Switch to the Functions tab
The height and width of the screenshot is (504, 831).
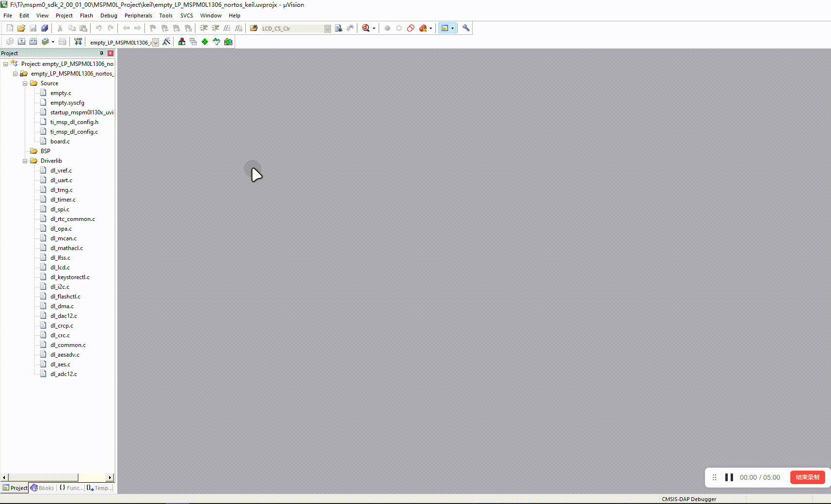(x=71, y=488)
